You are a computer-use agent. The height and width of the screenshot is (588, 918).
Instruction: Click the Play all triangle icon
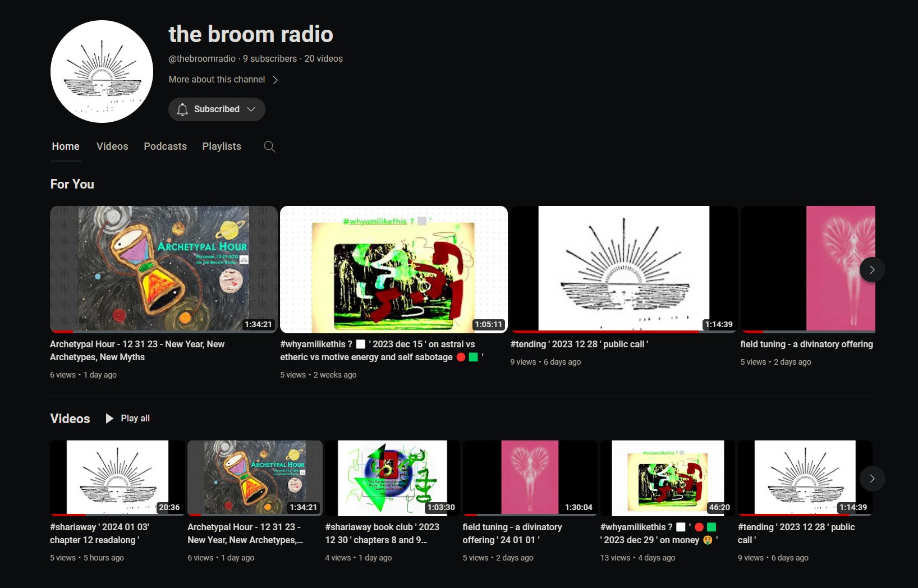(x=110, y=419)
